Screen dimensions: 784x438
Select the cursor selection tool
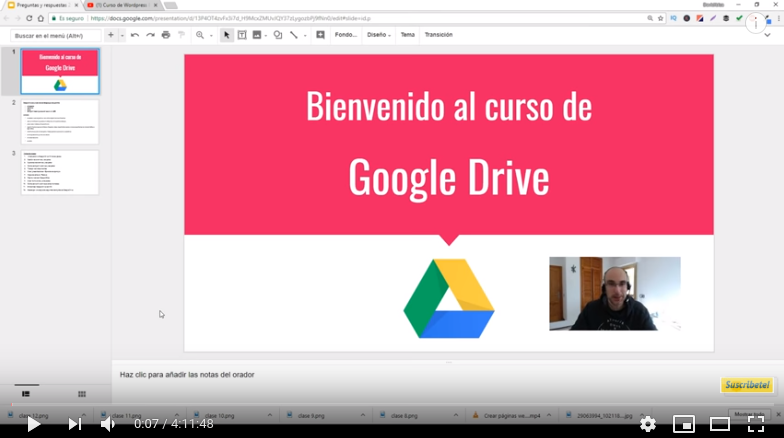(226, 35)
